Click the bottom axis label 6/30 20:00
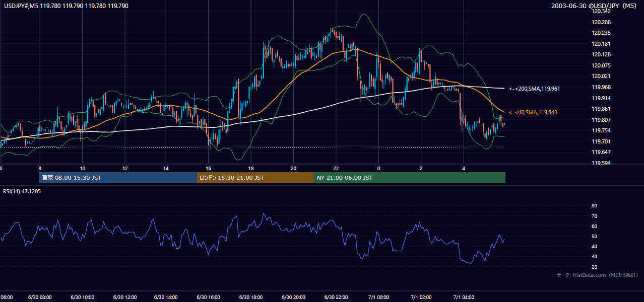Viewport: 644px width, 302px height. click(x=294, y=297)
